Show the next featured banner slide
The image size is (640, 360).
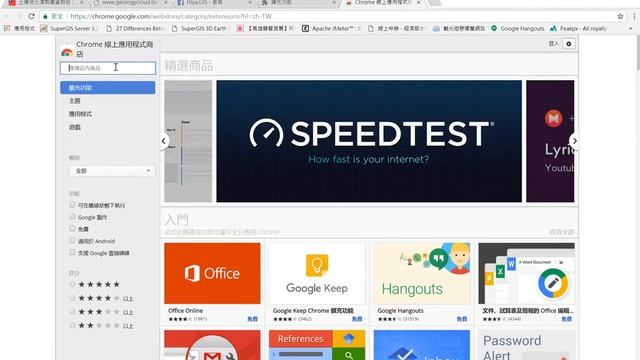(574, 141)
